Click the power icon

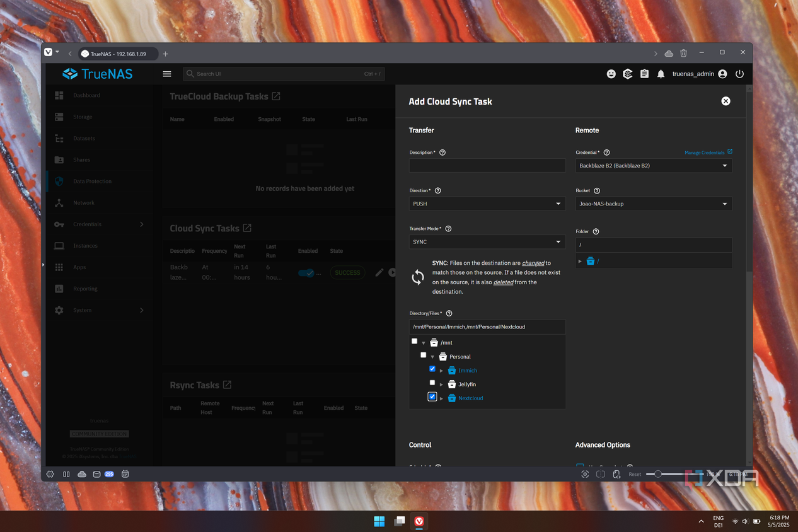740,74
